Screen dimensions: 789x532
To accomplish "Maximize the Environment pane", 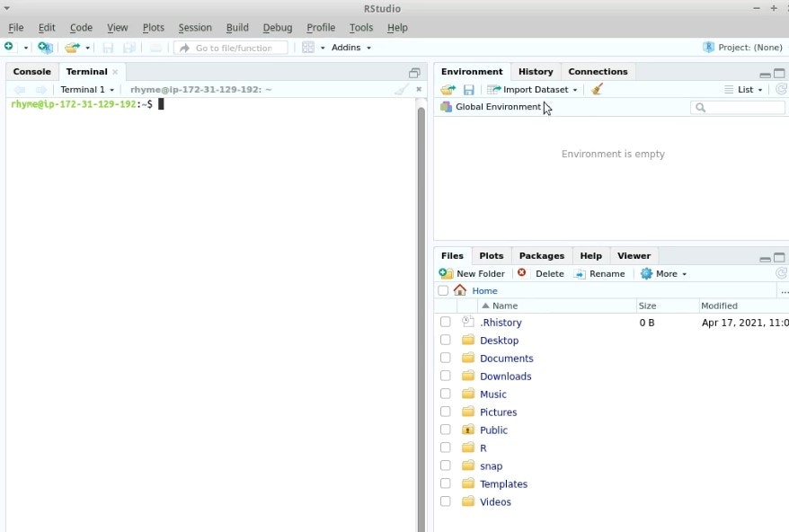I will point(779,74).
